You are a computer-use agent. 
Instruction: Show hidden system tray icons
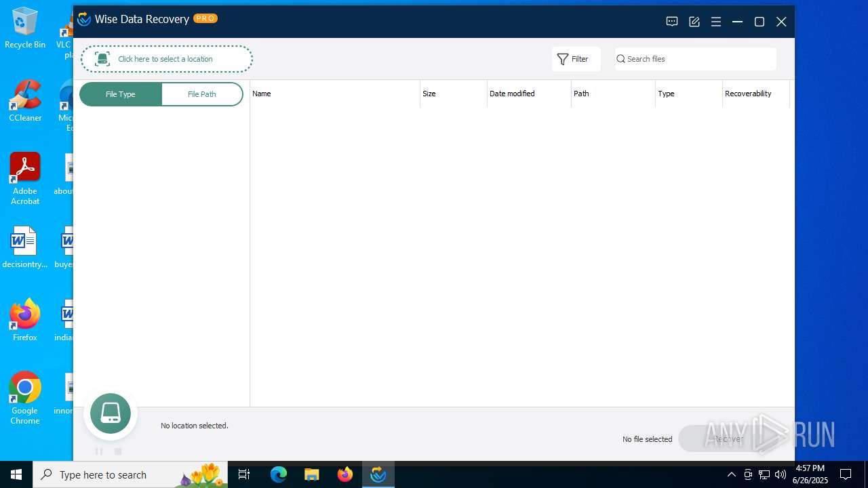click(732, 474)
